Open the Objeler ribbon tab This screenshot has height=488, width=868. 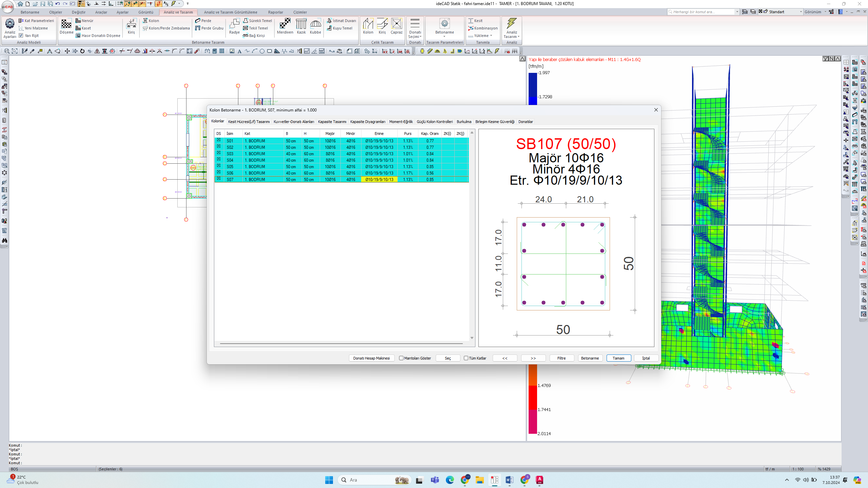[x=56, y=12]
